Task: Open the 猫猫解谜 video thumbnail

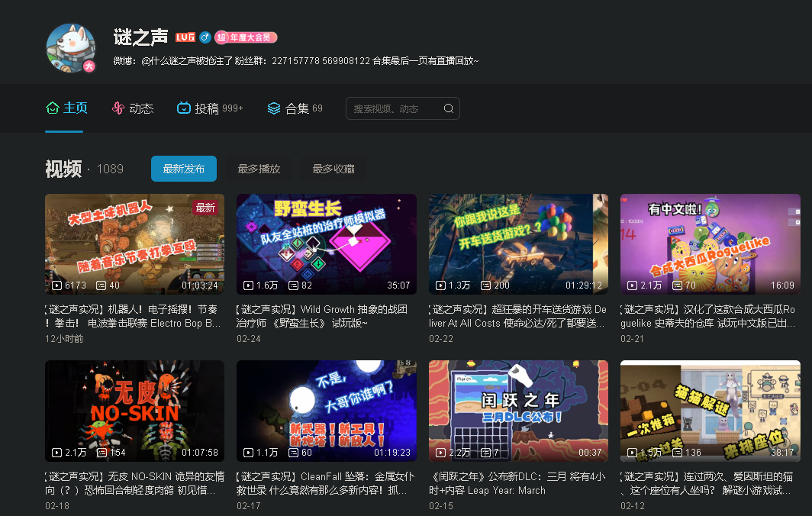Action: [710, 411]
